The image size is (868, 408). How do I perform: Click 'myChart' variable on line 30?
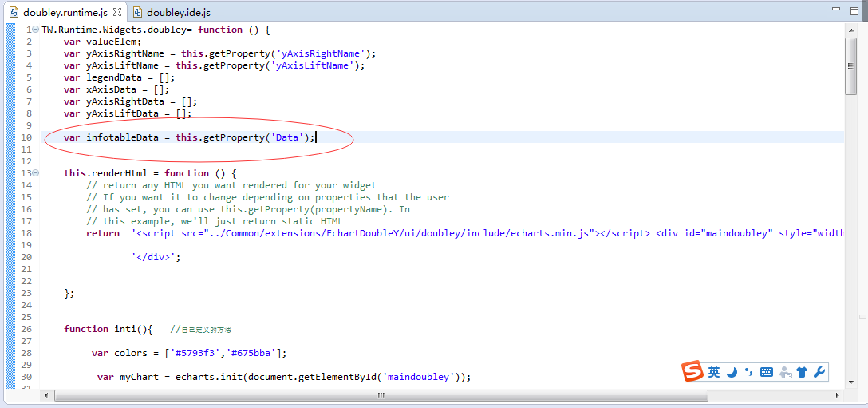140,377
